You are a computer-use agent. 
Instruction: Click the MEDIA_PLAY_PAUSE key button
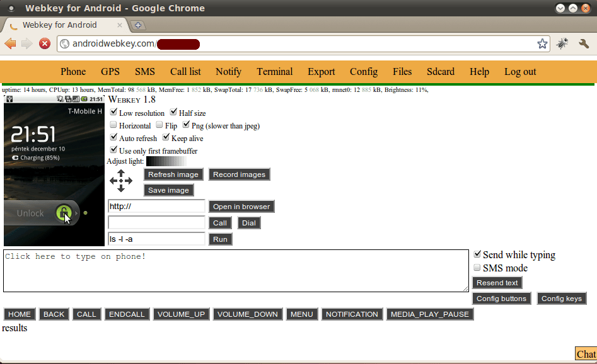coord(430,314)
